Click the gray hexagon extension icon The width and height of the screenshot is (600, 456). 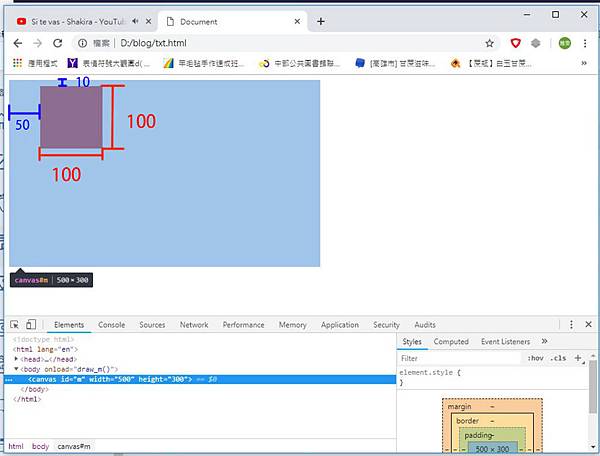point(535,43)
